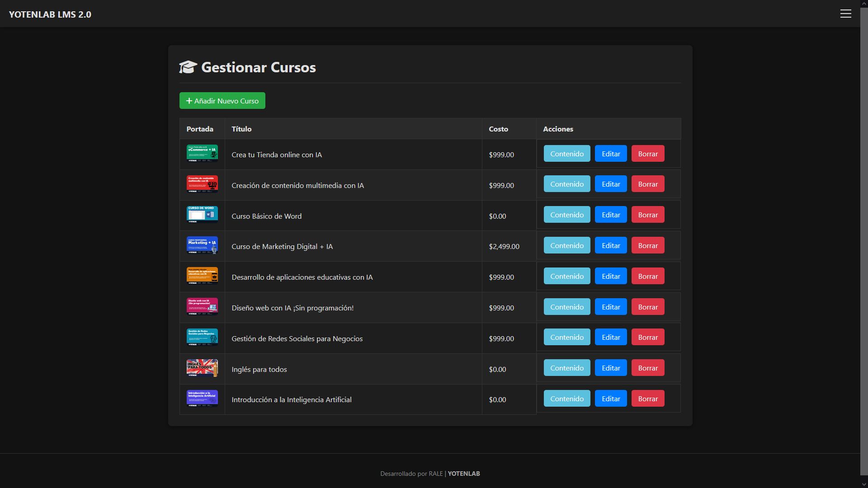Click the YOTENLAB LMS 2.0 brand link
Screen dimensions: 868x488
tap(50, 14)
